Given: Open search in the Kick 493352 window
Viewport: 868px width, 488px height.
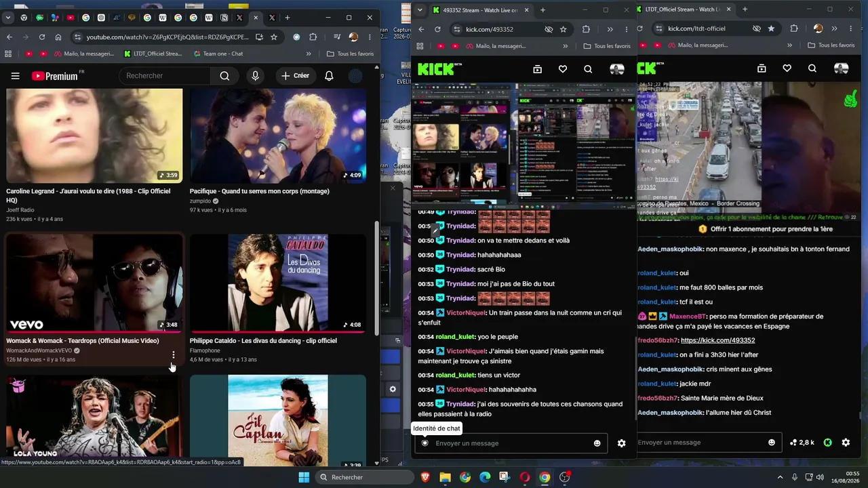Looking at the screenshot, I should [x=588, y=69].
